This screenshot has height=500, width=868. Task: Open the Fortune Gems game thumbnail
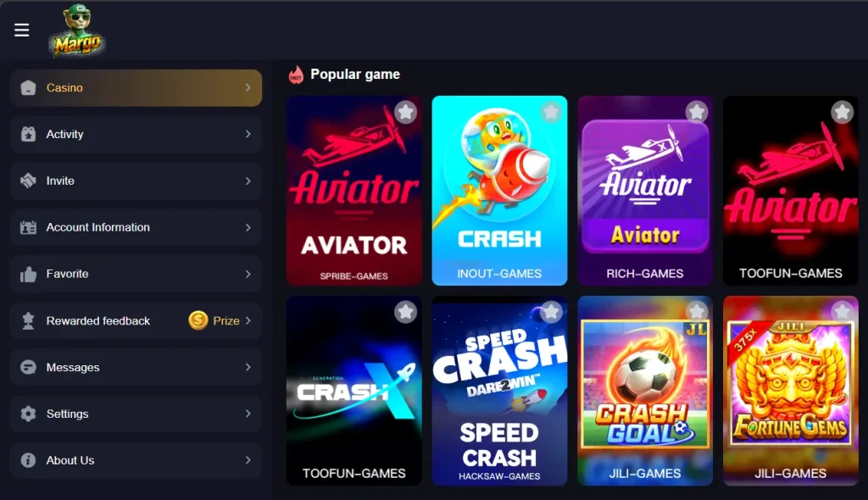coord(791,391)
